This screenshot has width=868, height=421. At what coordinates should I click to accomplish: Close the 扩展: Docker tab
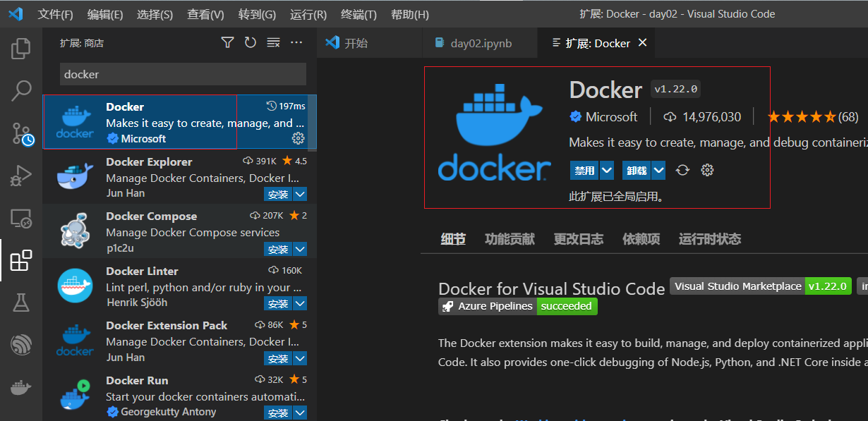[642, 43]
